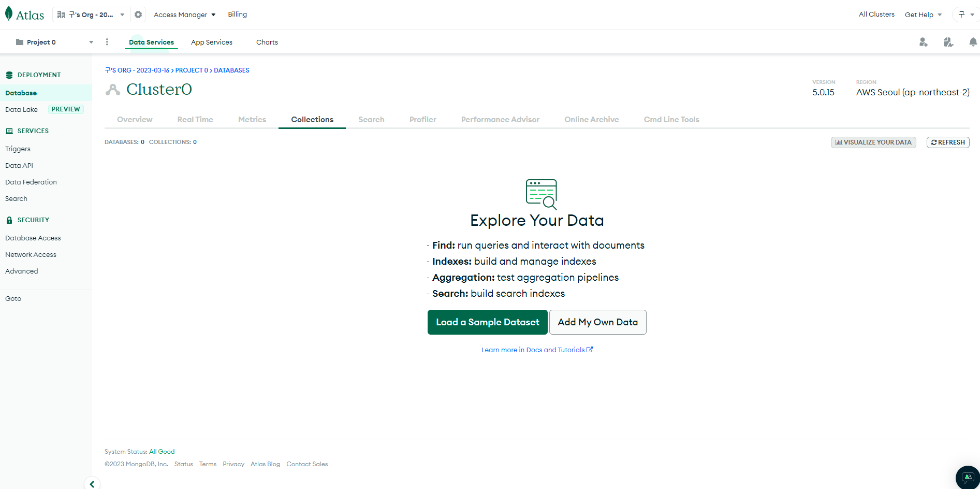The image size is (980, 489).
Task: Click the PROJECT 0 breadcrumb
Action: pos(192,70)
